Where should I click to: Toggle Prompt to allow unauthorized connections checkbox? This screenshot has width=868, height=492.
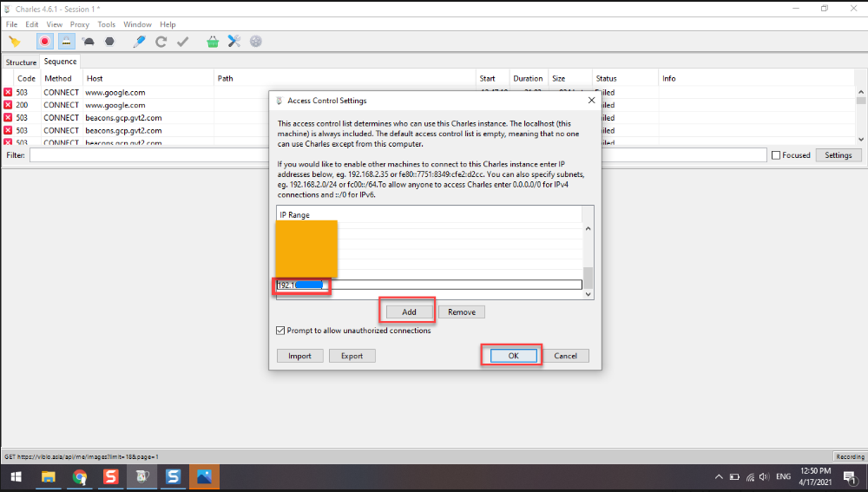coord(280,331)
